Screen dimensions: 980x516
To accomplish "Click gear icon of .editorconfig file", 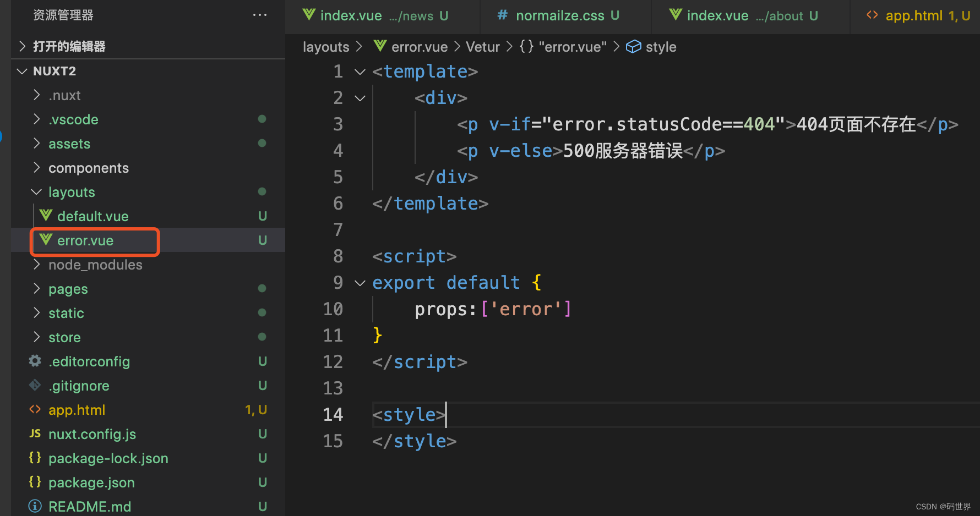I will click(x=35, y=361).
